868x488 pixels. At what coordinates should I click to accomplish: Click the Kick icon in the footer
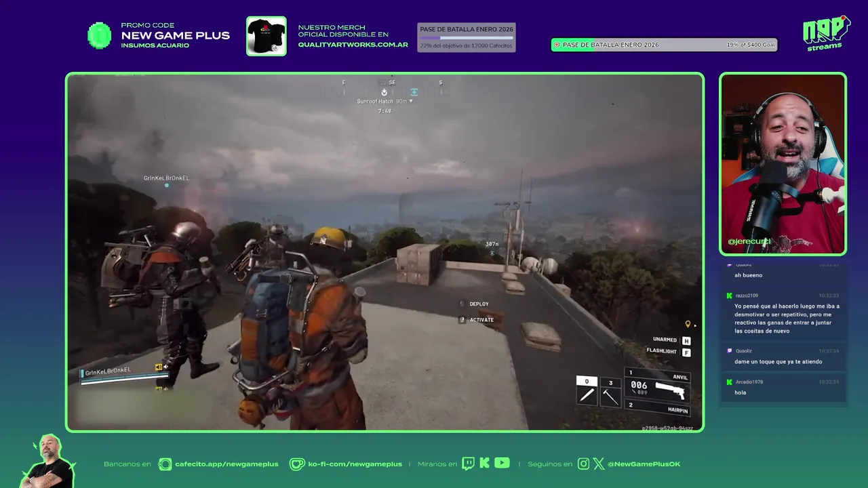pyautogui.click(x=484, y=464)
